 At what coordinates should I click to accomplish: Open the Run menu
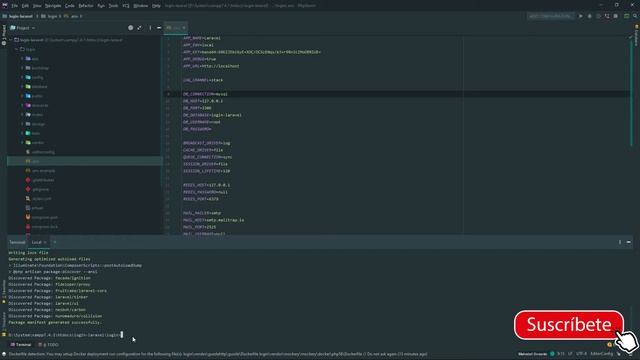click(x=101, y=6)
